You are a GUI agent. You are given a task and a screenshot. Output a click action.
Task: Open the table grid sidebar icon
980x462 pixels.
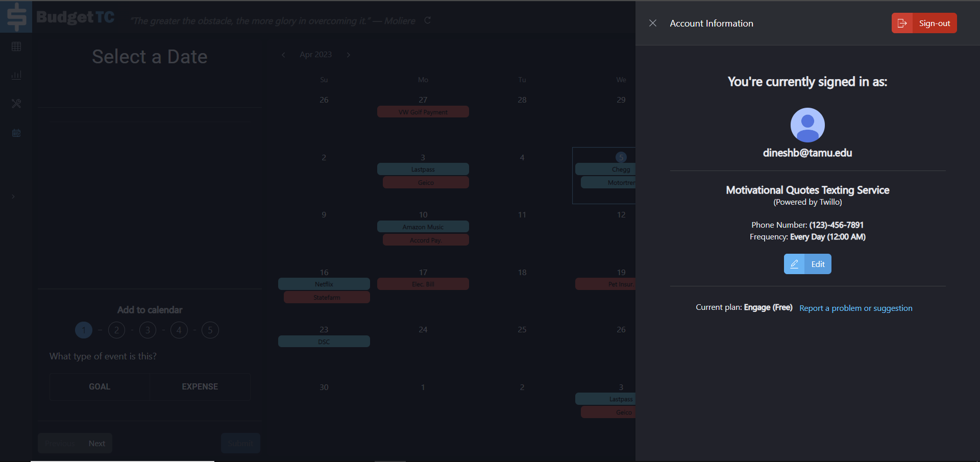tap(16, 46)
